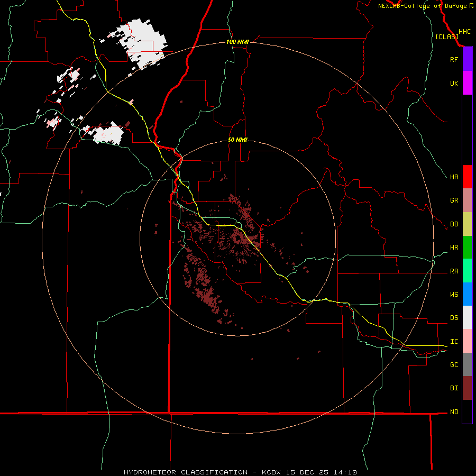Image resolution: width=476 pixels, height=476 pixels.
Task: Click the NEXLAB-College of DuPage credit text
Action: (x=422, y=6)
